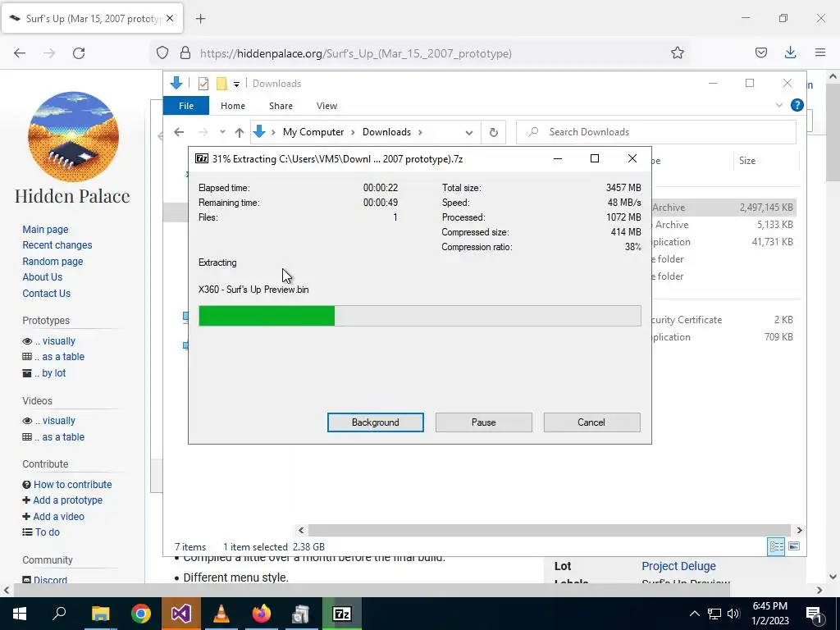
Task: Click the Explorer horizontal scrollbar
Action: point(549,531)
